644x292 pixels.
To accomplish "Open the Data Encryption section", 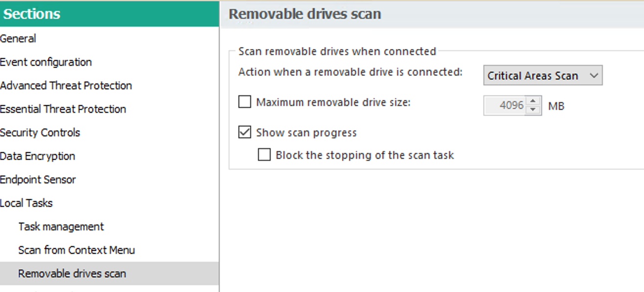I will tap(37, 156).
